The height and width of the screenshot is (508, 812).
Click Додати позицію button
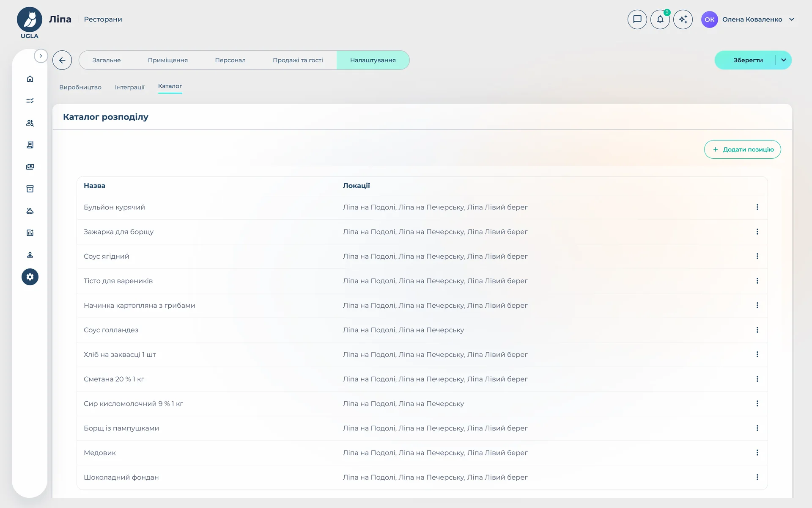[743, 149]
